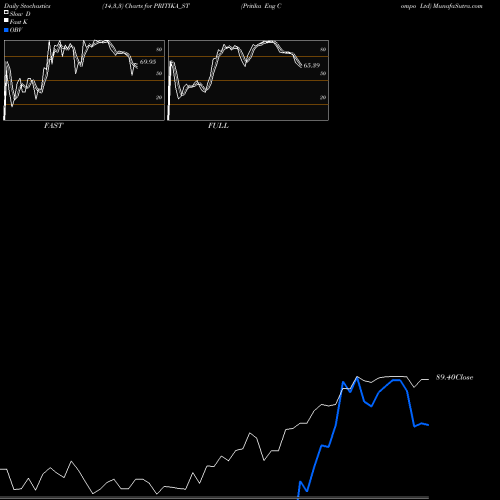Click the MunafaSutra.com site label
This screenshot has height=500, width=500.
pyautogui.click(x=458, y=6)
